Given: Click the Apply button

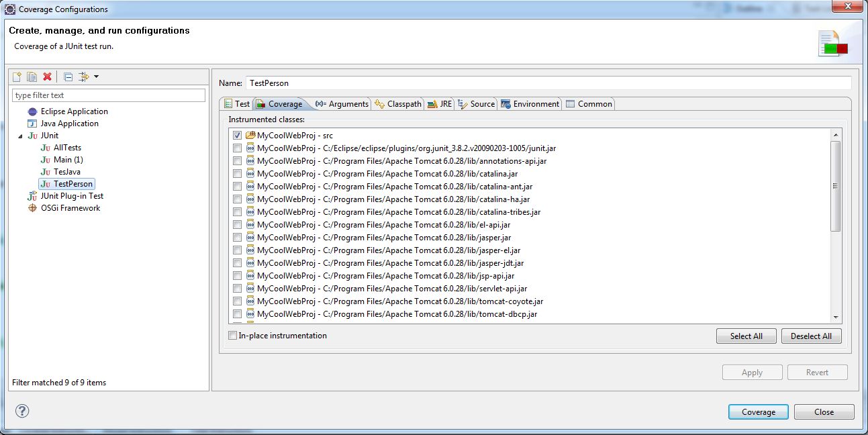Looking at the screenshot, I should pos(752,373).
